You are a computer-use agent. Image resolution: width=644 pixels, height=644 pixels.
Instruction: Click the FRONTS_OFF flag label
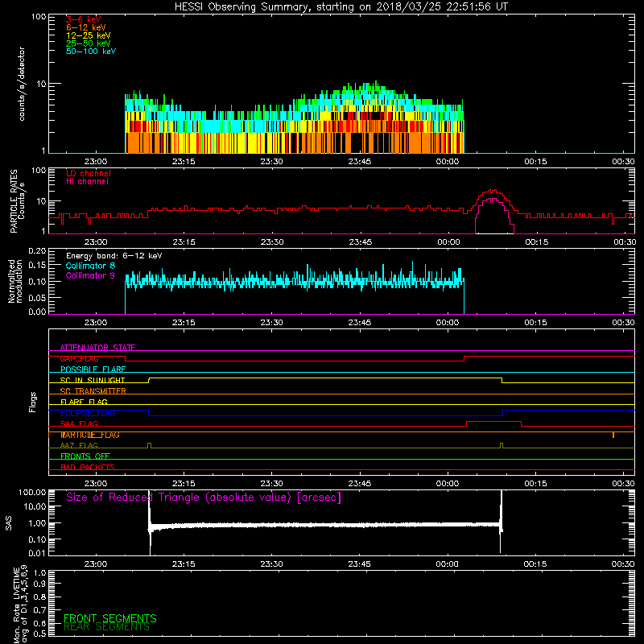(85, 456)
